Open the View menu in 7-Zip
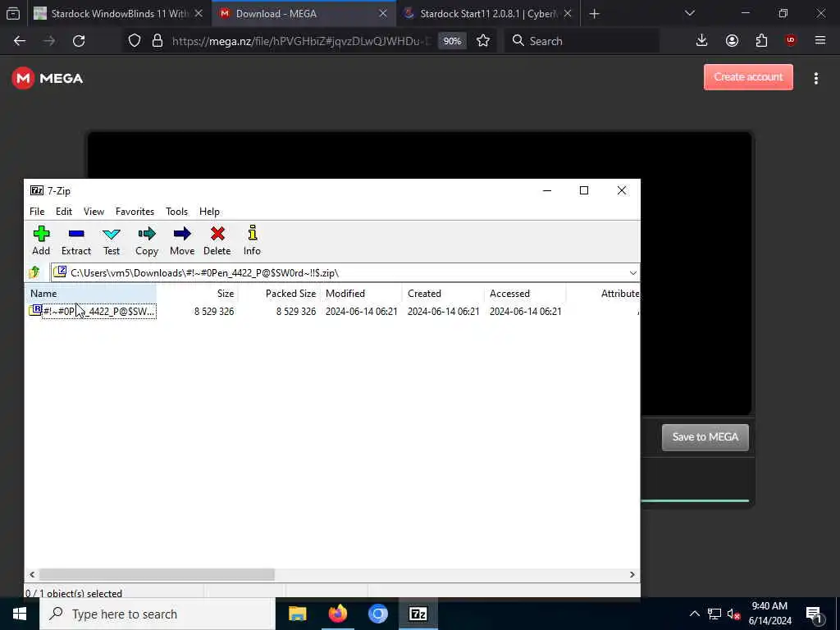The image size is (840, 630). point(94,212)
